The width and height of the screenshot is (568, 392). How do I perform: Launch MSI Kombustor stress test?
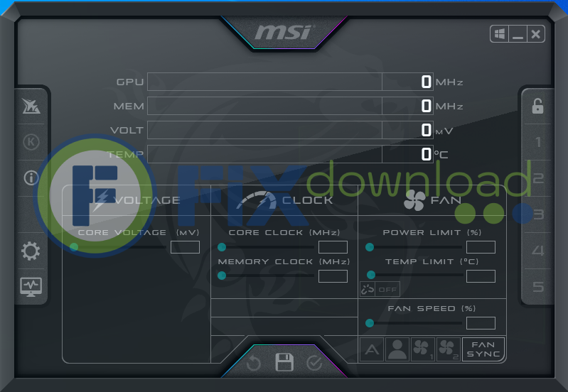pos(31,142)
